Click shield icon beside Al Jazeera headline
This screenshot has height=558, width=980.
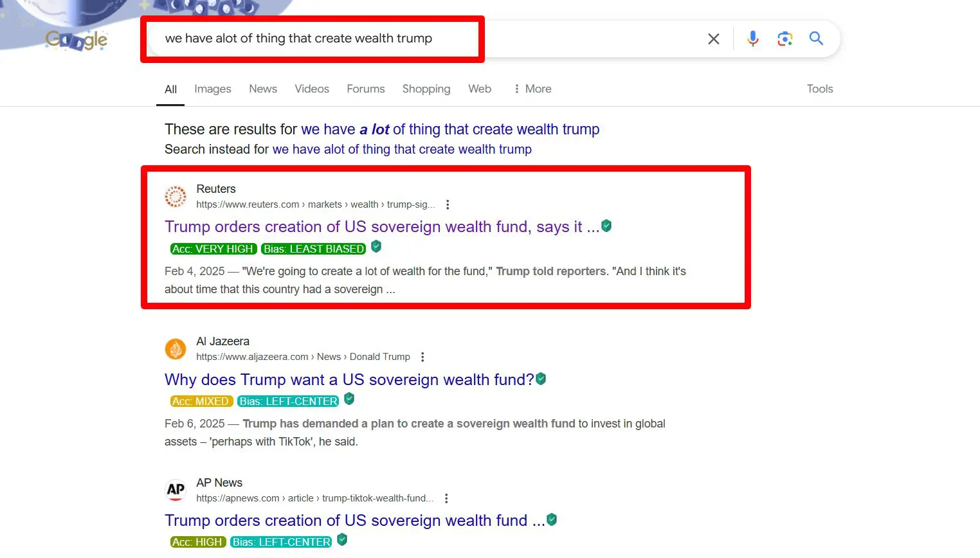(541, 379)
